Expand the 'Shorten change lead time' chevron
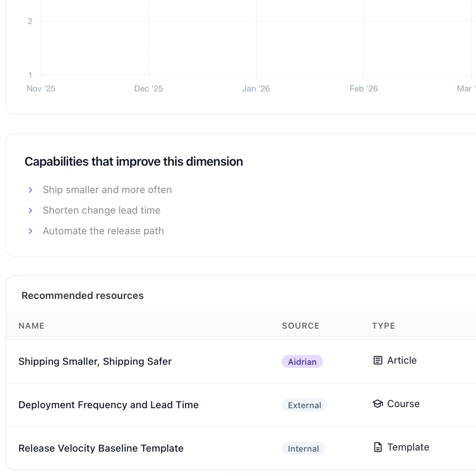The width and height of the screenshot is (476, 476). [30, 210]
